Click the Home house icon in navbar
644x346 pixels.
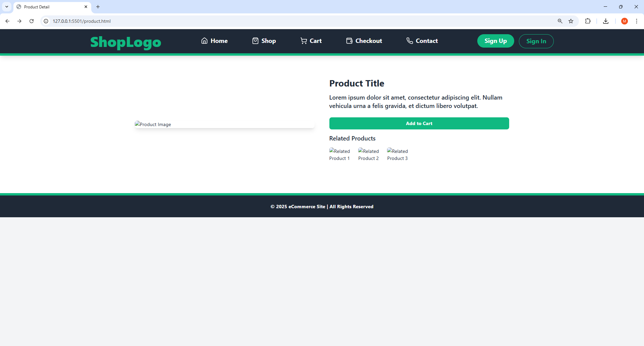pos(204,41)
